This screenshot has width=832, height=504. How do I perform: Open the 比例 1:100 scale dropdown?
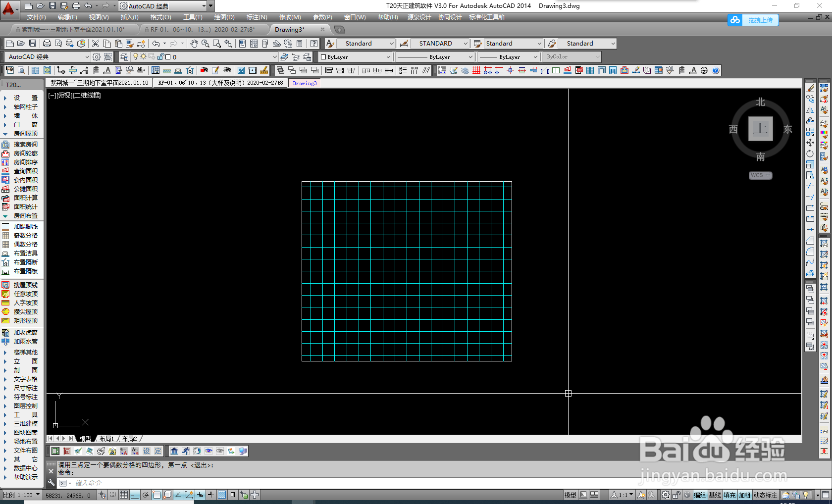[x=21, y=495]
